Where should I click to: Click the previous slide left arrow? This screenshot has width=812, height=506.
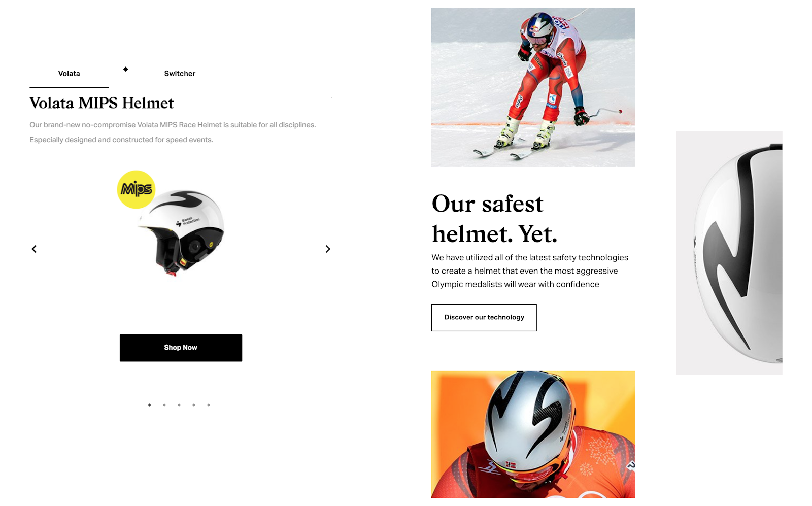click(34, 249)
